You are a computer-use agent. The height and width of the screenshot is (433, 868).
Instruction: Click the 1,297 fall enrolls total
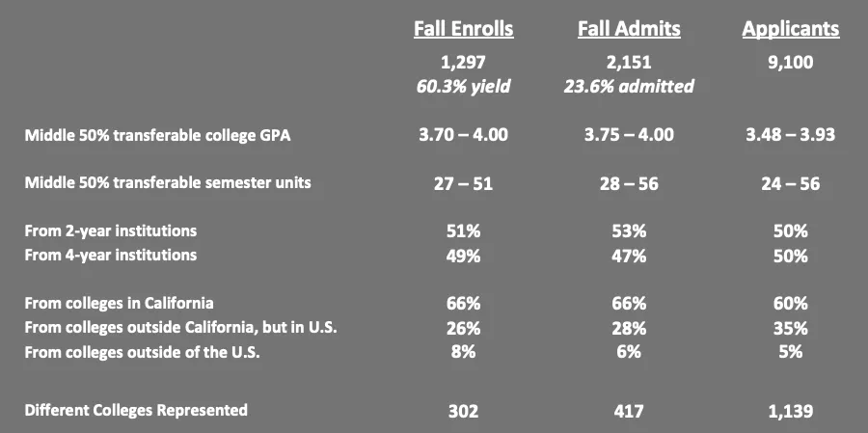463,63
